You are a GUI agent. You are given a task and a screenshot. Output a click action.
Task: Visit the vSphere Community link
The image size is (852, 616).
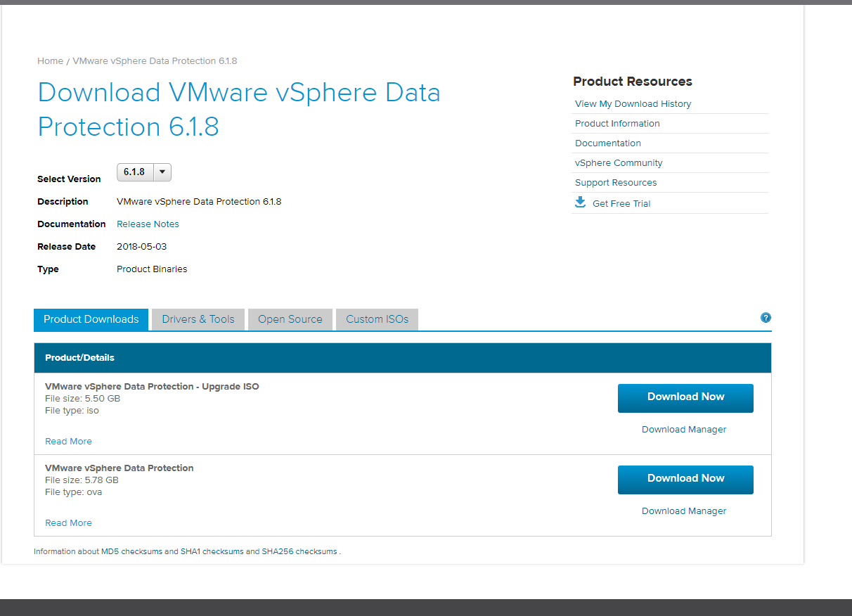pos(619,163)
